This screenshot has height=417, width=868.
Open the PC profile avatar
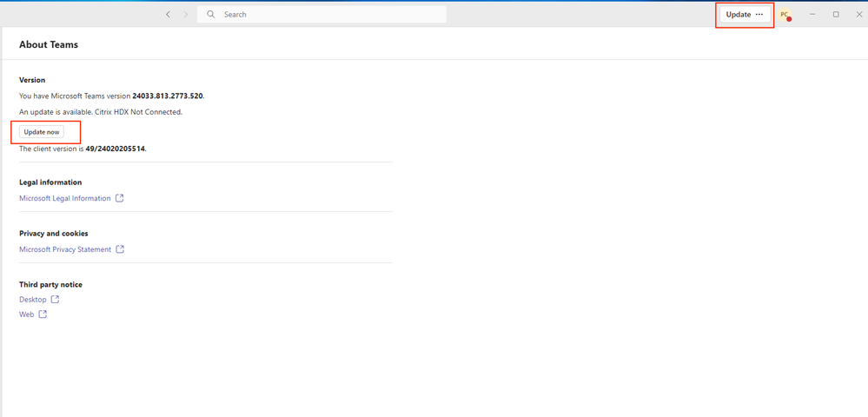785,15
